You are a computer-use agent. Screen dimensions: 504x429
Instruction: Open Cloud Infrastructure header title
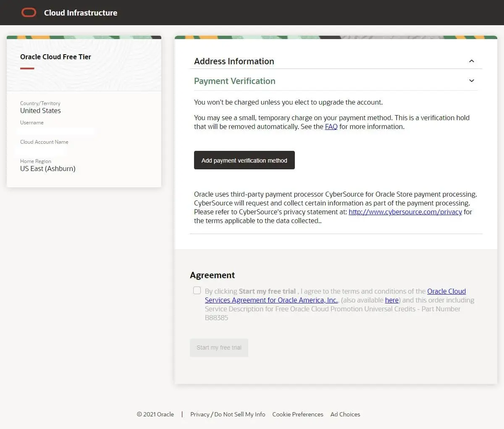click(81, 13)
